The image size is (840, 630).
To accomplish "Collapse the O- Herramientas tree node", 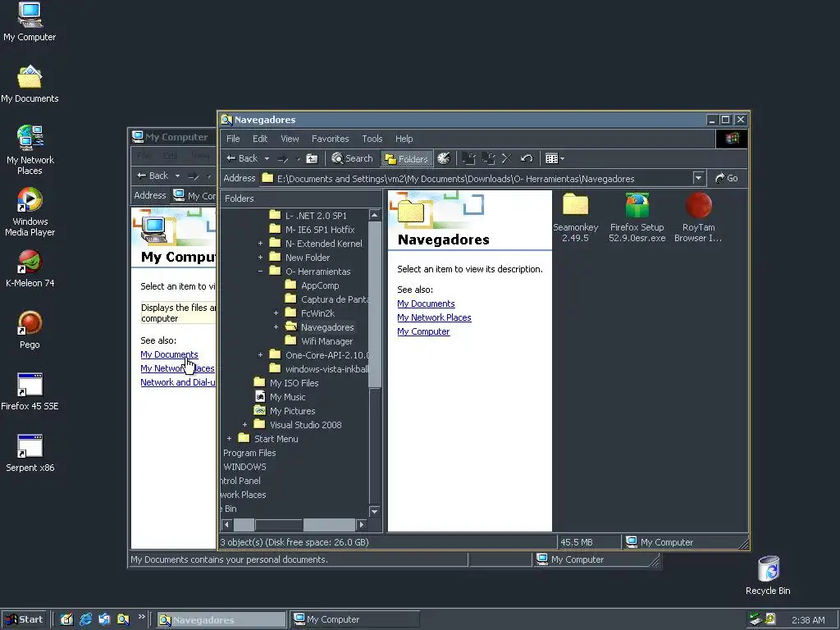I will pos(260,271).
